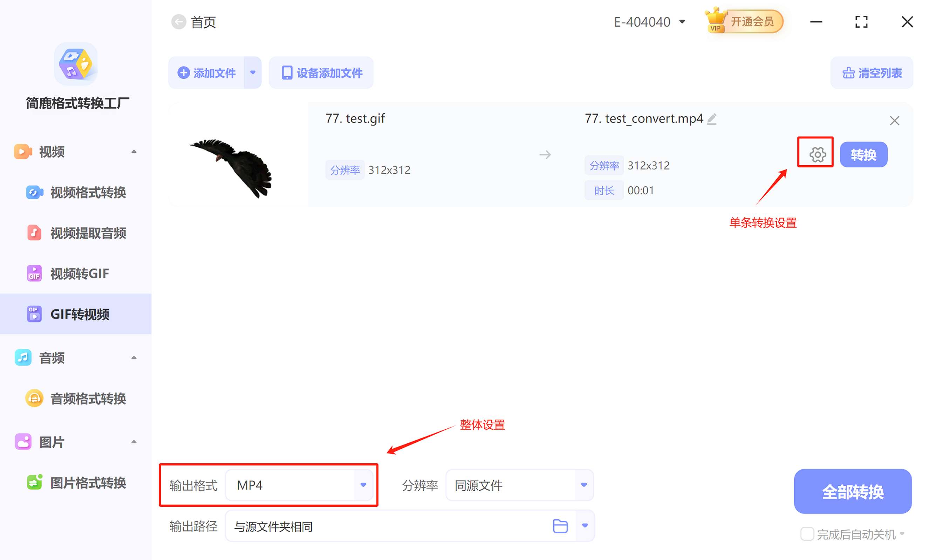
Task: Click the 全部转换 button
Action: [853, 491]
